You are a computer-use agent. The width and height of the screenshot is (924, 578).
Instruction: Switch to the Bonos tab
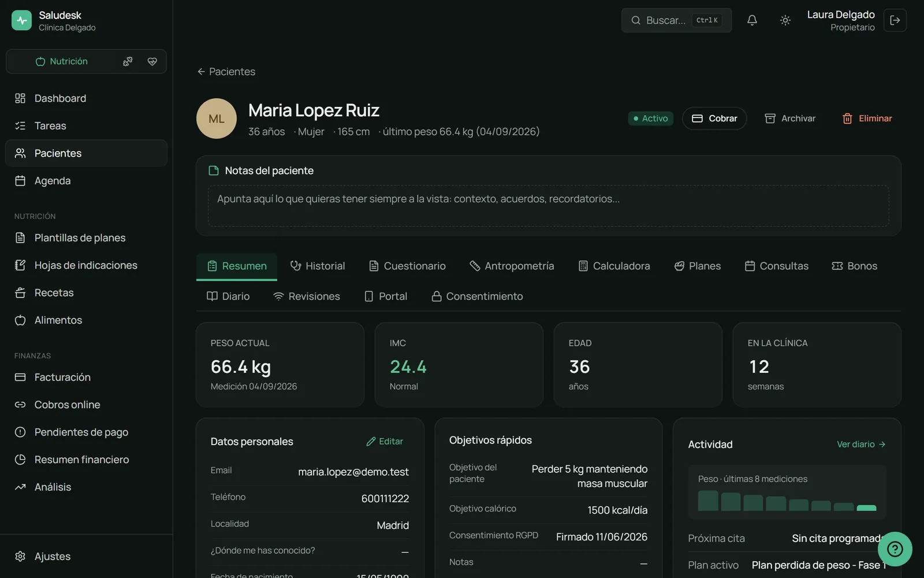[x=855, y=266]
